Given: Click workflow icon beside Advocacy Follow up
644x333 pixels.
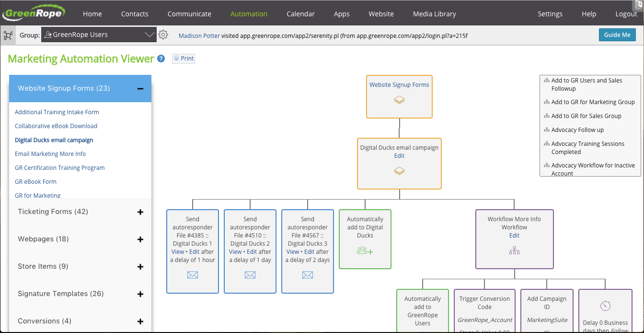Looking at the screenshot, I should click(547, 130).
